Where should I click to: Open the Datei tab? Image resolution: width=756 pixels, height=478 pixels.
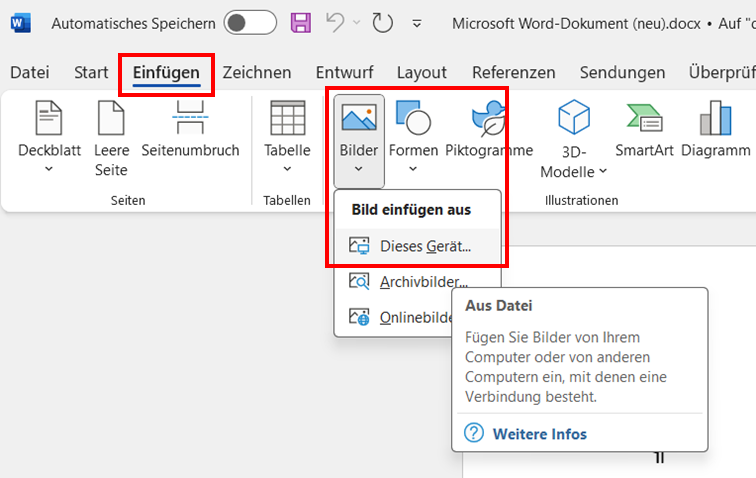30,72
